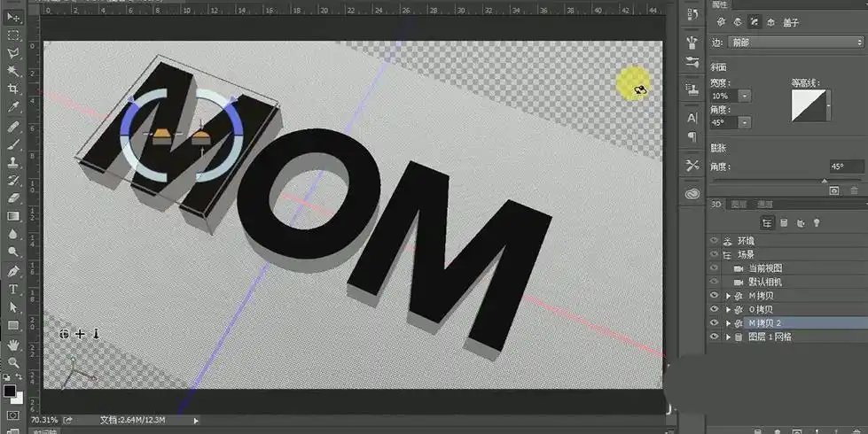Open the bevel 宽度 width dropdown arrow
Screen dimensions: 868x434
(744, 96)
